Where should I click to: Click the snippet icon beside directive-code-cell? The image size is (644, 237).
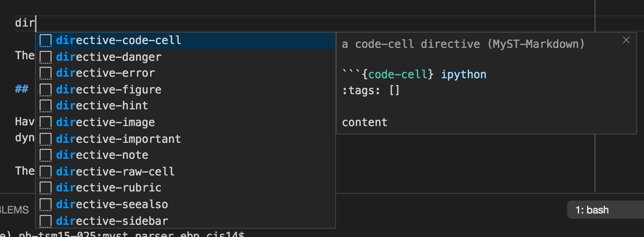(46, 40)
